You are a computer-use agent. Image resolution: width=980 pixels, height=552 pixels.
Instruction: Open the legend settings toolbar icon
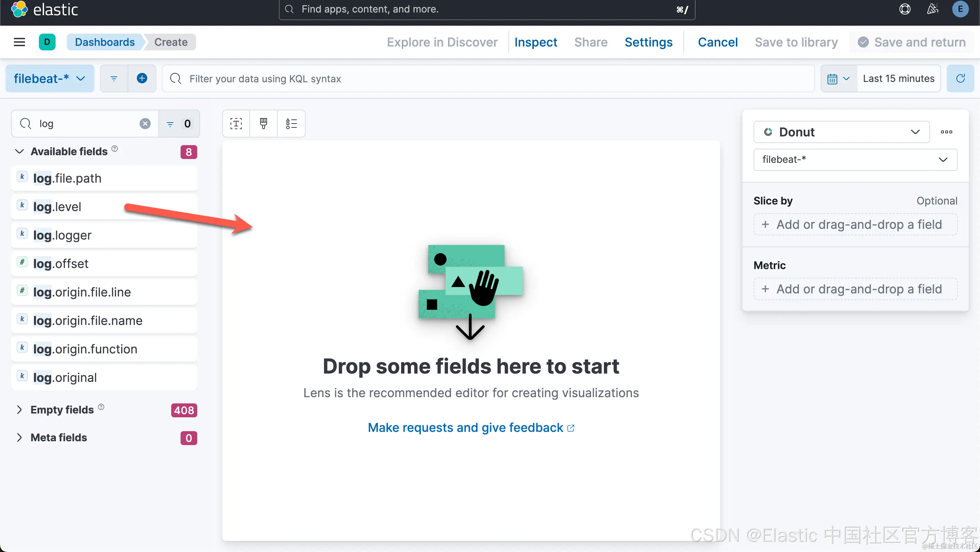(x=291, y=124)
